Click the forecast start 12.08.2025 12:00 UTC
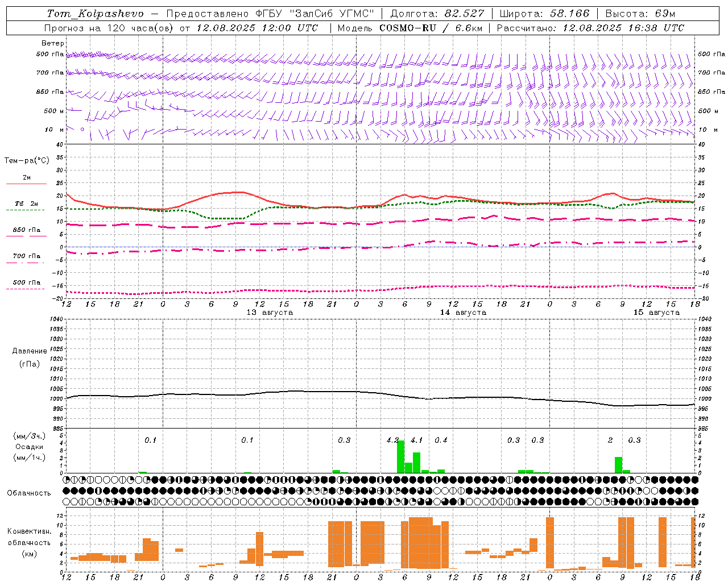The width and height of the screenshot is (728, 582). click(x=257, y=28)
